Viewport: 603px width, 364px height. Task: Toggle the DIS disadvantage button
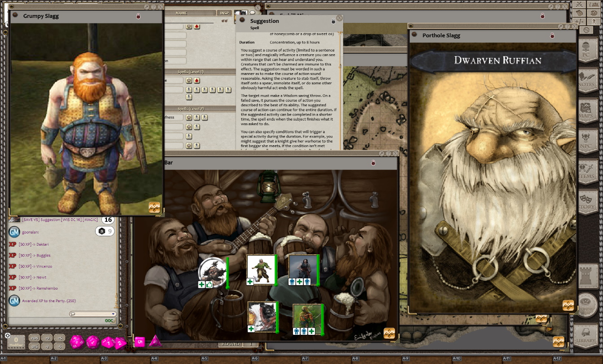click(x=35, y=346)
